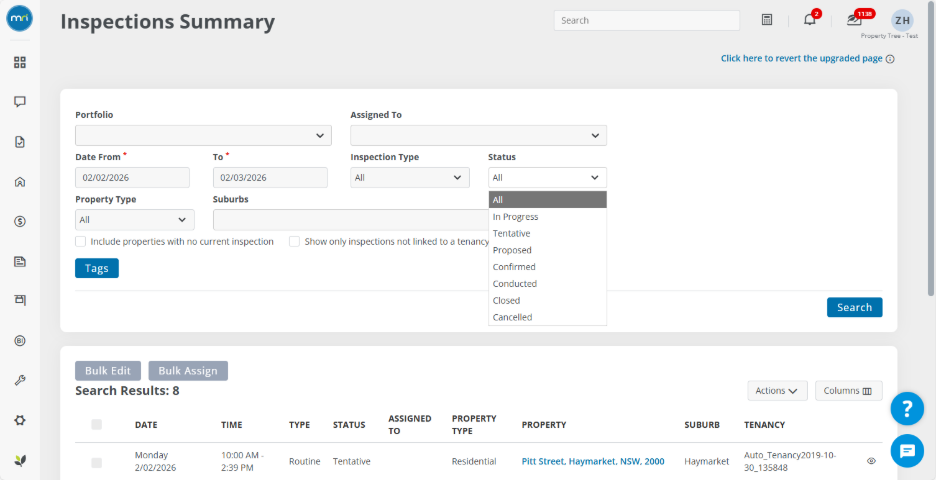The width and height of the screenshot is (936, 480).
Task: Select Closed status option
Action: [x=547, y=300]
